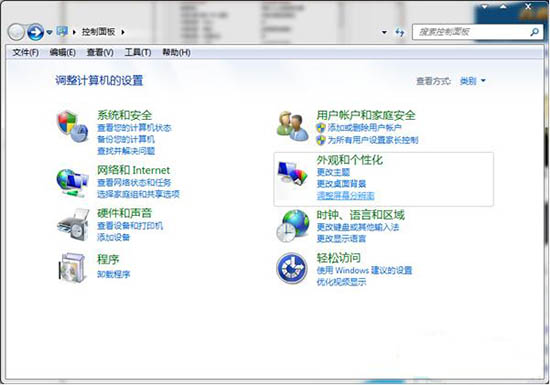Open the System and Security shield icon

[73, 126]
